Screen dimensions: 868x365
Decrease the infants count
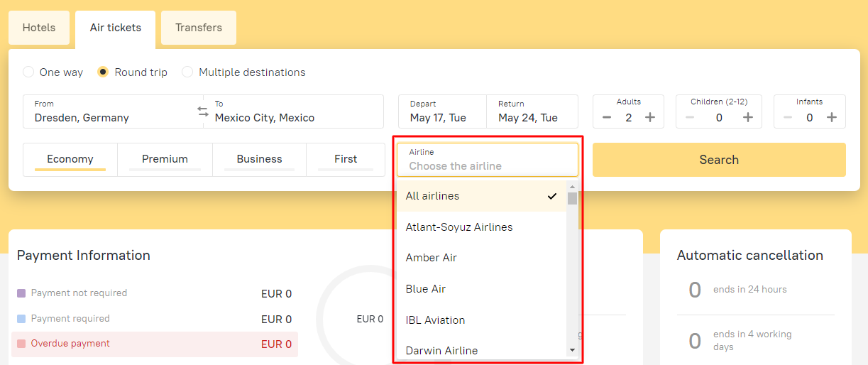[x=788, y=117]
